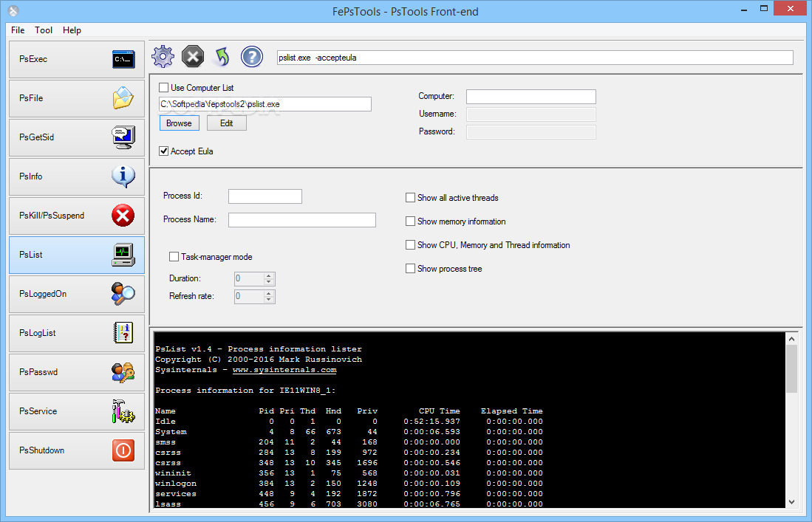Click the FePsTools title bar app icon
The height and width of the screenshot is (522, 812).
(x=13, y=11)
